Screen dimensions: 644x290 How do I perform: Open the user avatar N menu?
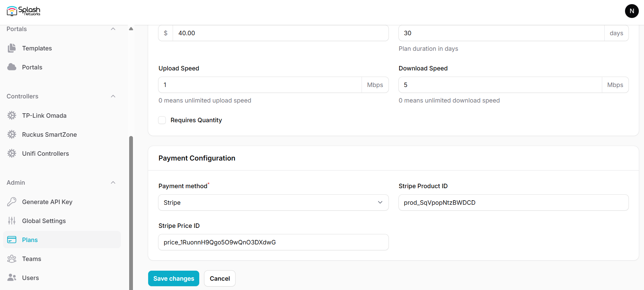pyautogui.click(x=632, y=11)
